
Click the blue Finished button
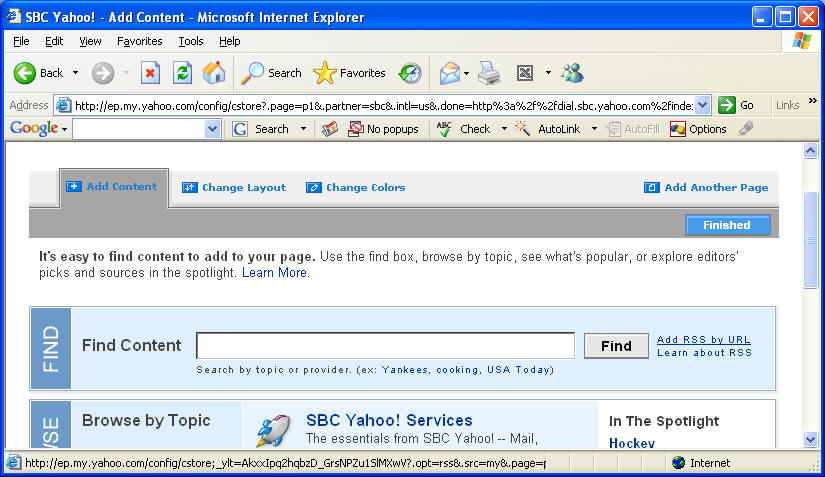click(728, 225)
